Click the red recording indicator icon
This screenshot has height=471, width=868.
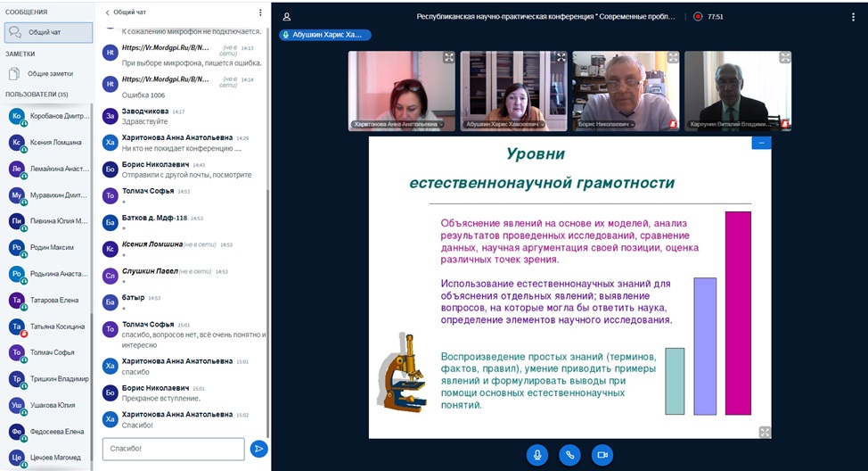697,16
